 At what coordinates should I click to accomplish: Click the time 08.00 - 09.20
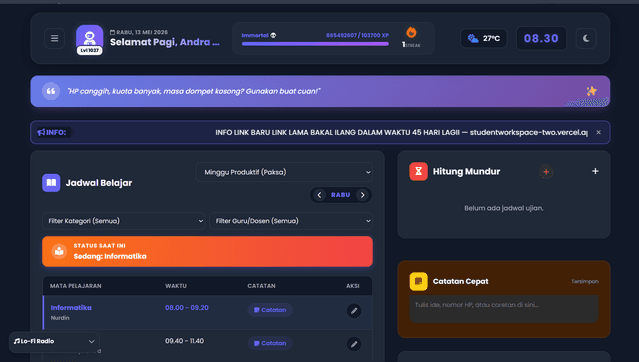(187, 308)
